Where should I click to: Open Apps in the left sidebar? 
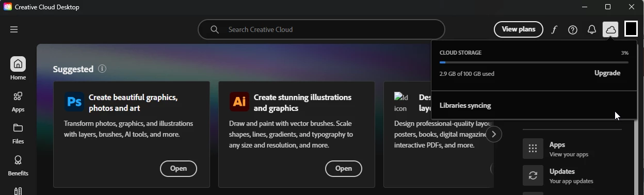point(18,102)
